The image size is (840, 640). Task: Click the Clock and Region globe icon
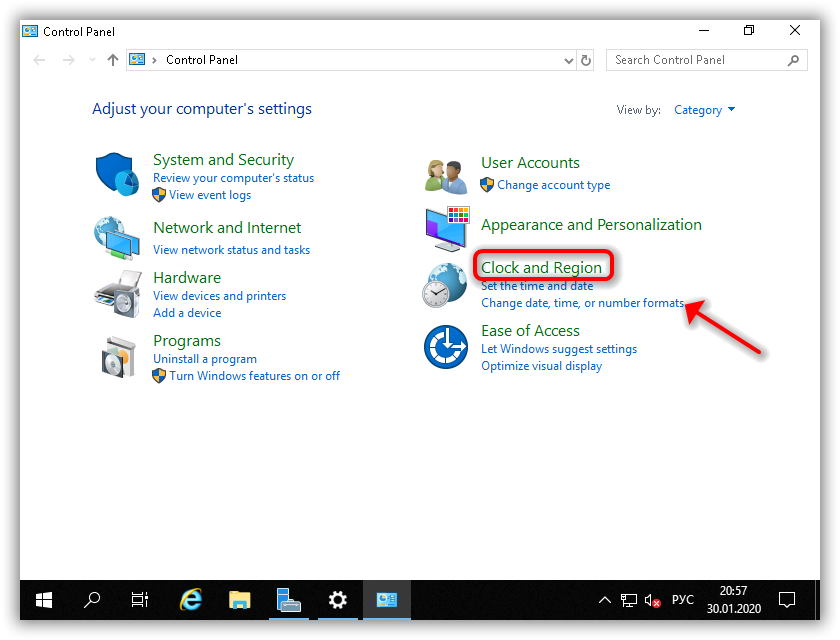tap(445, 285)
